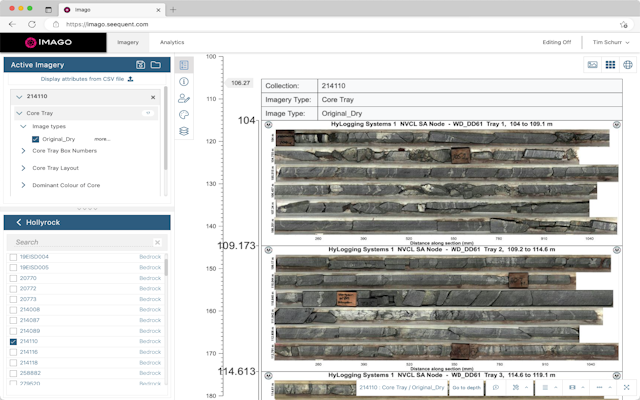Open the Imagery tab

[x=128, y=43]
